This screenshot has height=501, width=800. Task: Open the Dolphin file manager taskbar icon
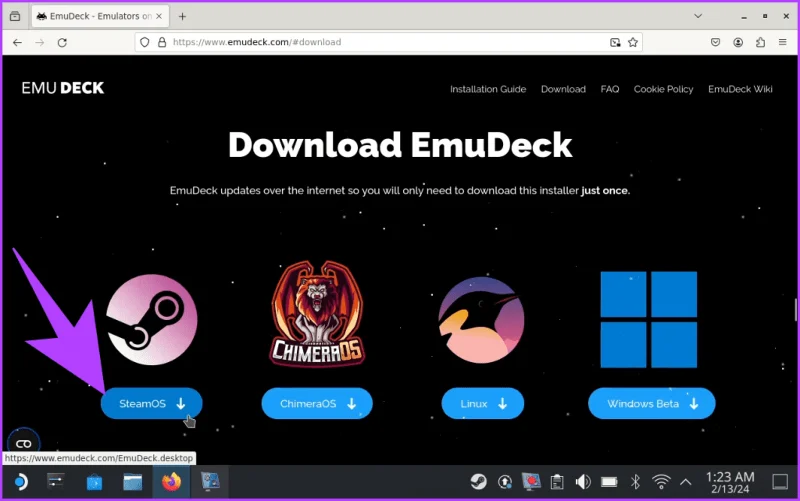133,482
